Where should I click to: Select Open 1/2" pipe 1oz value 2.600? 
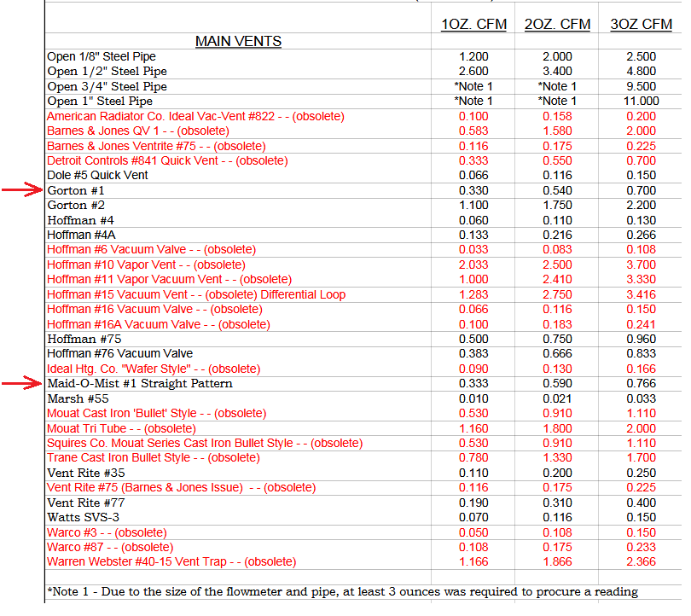tap(473, 72)
